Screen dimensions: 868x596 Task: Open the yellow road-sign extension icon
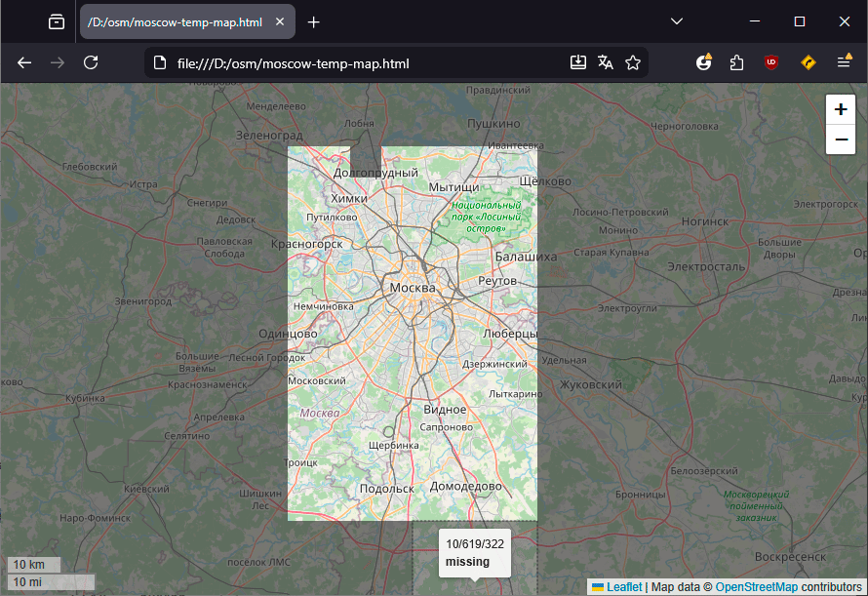click(808, 61)
